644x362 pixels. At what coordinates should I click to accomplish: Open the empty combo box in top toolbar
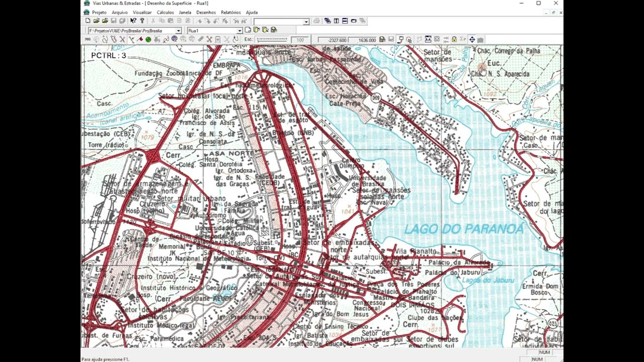click(x=306, y=22)
